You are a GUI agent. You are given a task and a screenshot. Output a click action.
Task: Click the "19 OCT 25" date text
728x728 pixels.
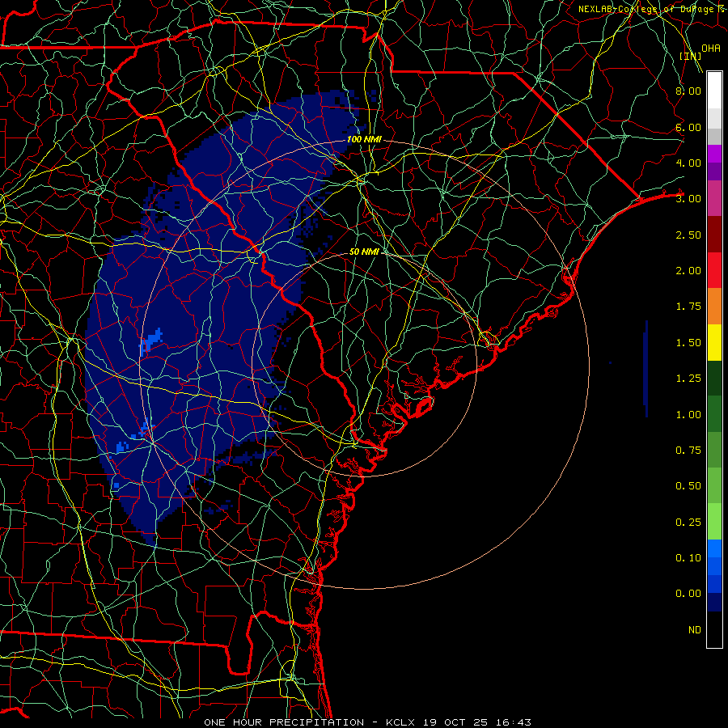(455, 722)
